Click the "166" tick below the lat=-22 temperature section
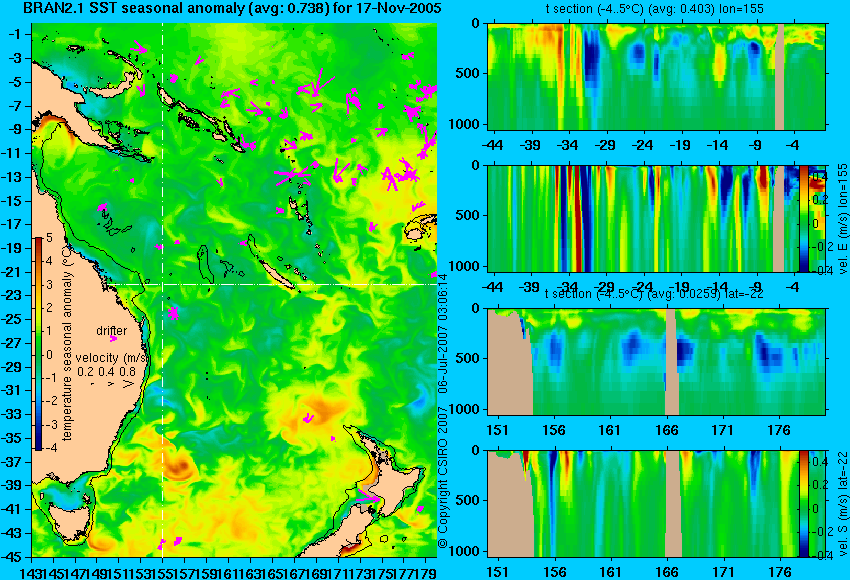 coord(666,430)
